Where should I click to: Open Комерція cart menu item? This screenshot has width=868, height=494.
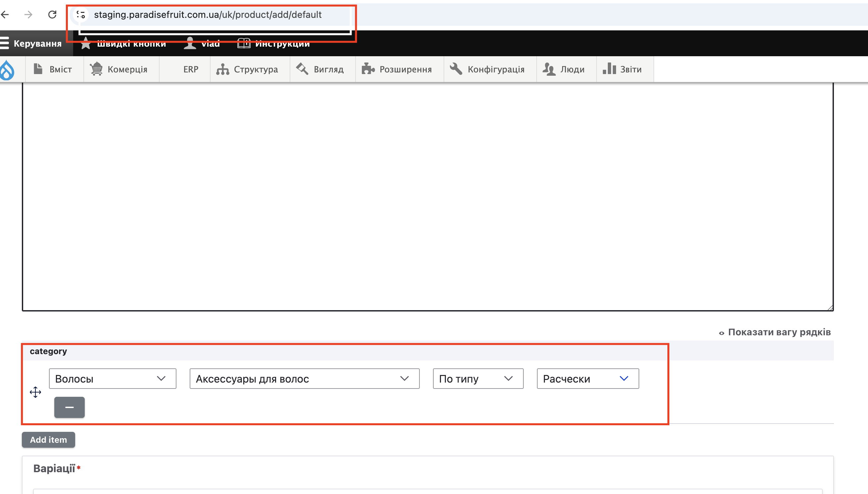click(x=119, y=69)
